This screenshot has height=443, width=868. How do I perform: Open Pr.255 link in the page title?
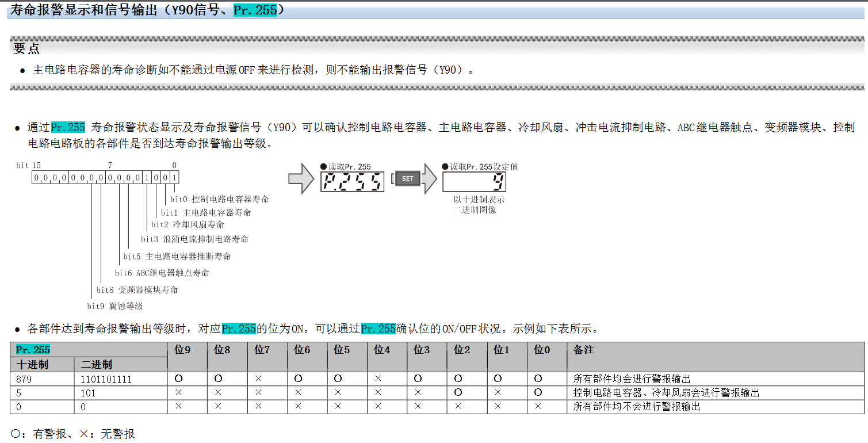[x=255, y=10]
